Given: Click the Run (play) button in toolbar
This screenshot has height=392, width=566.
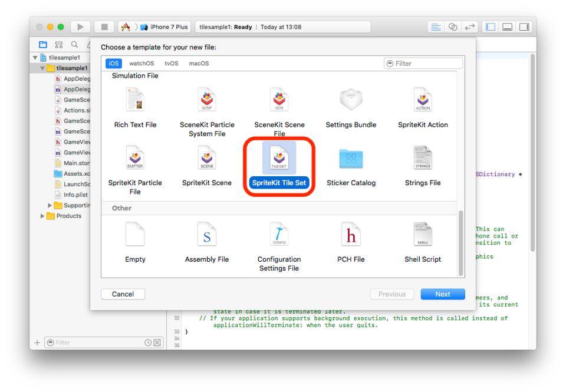Looking at the screenshot, I should click(80, 27).
